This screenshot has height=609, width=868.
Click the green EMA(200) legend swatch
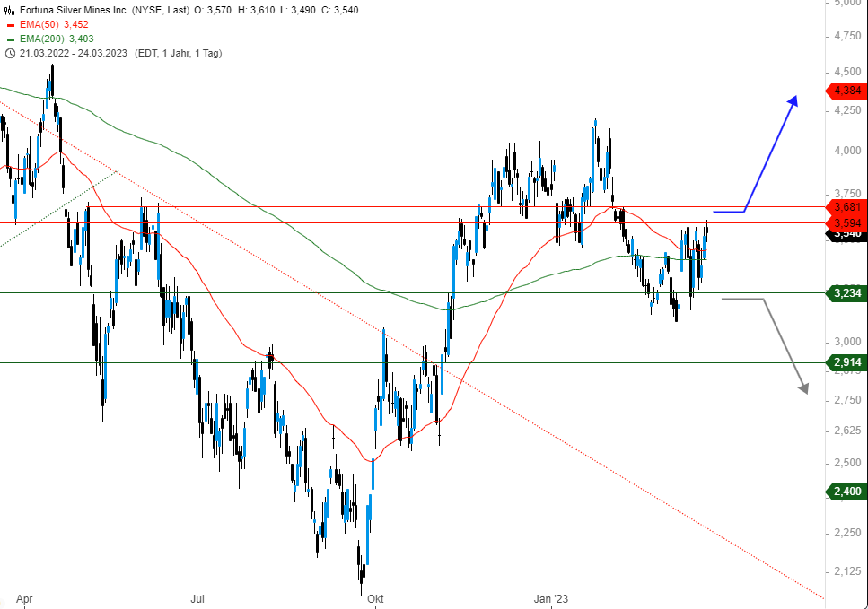(10, 39)
